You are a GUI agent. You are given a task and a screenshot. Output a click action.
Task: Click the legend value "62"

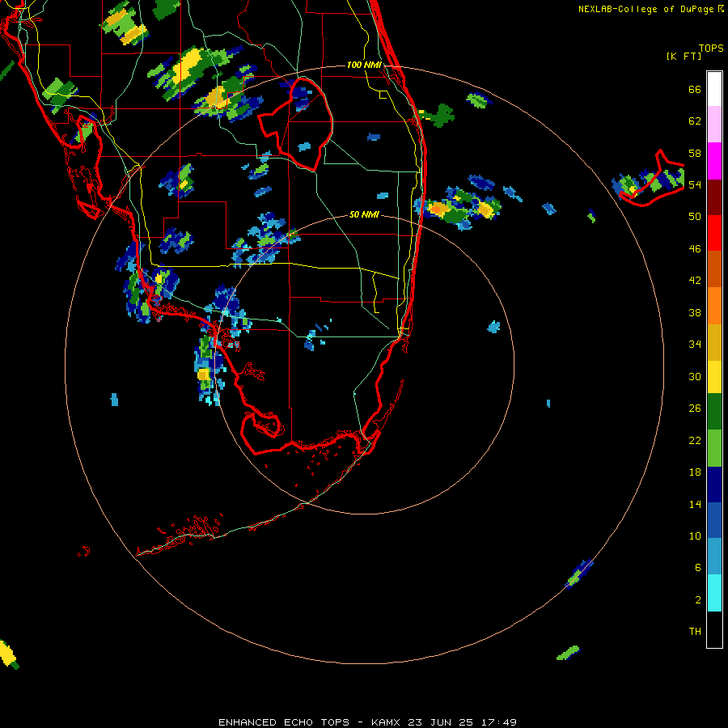pyautogui.click(x=695, y=121)
